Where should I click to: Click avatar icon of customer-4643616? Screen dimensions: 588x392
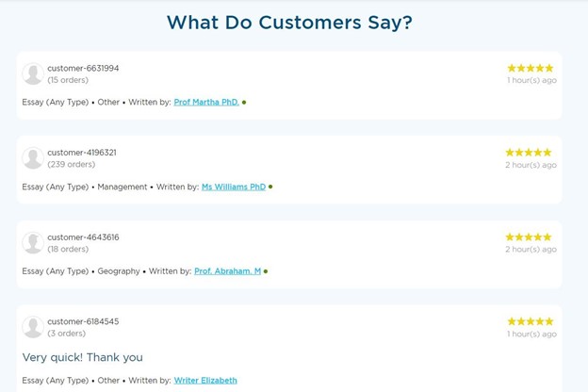click(33, 243)
